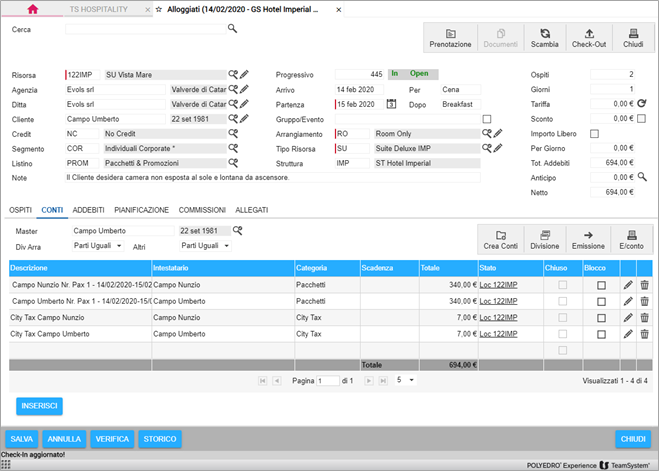Open the Partenza calendar picker
The width and height of the screenshot is (659, 471).
[x=391, y=104]
